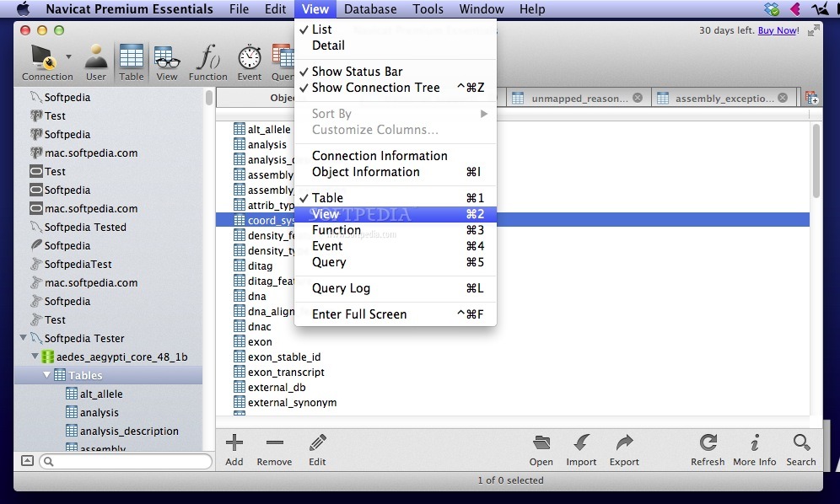Collapse the aedes_aegypti_core_48_1b database
This screenshot has height=504, width=840.
[35, 357]
